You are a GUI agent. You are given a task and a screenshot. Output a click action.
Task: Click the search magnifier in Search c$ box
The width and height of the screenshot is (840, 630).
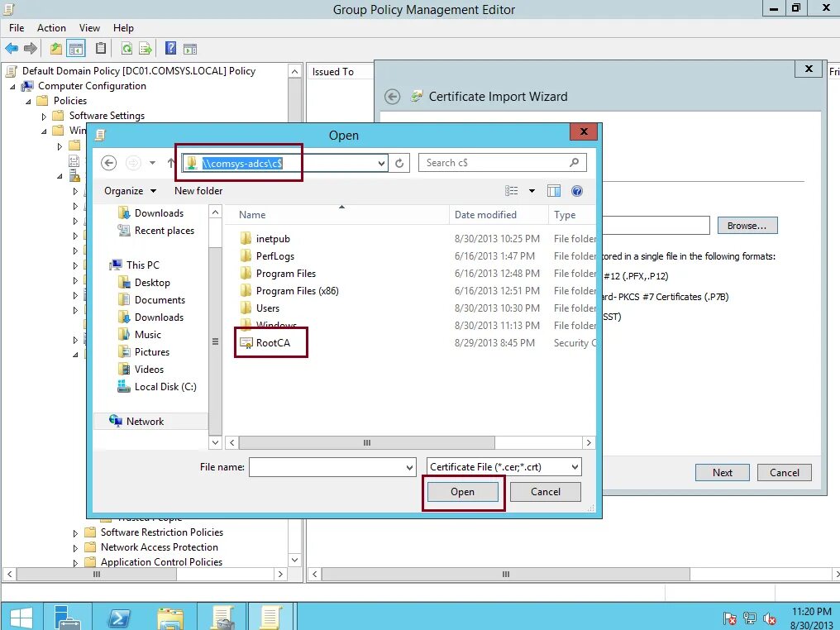[x=574, y=162]
